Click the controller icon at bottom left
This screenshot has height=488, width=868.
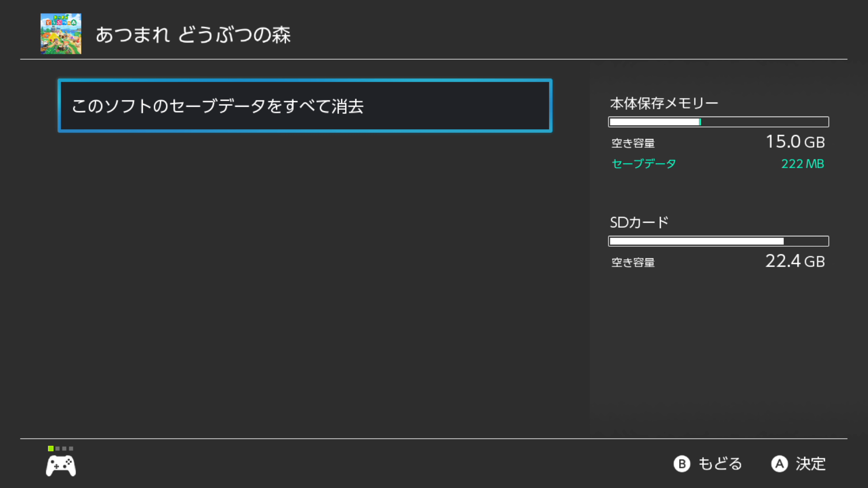tap(61, 466)
